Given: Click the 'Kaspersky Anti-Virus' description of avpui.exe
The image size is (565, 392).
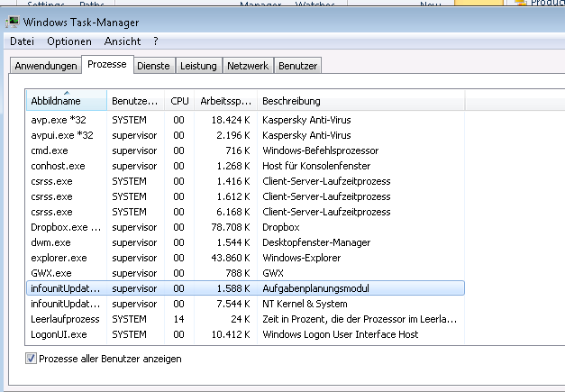Looking at the screenshot, I should click(x=306, y=135).
